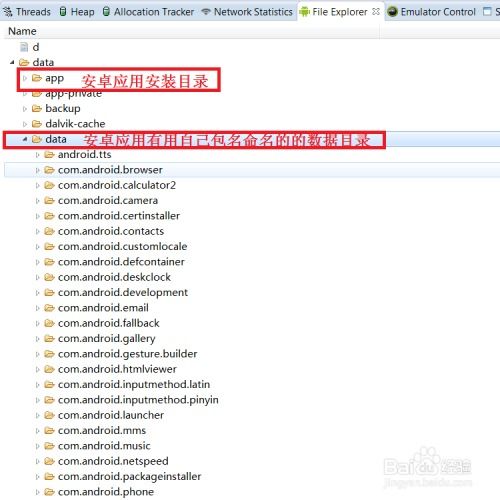The height and width of the screenshot is (500, 500).
Task: Click the Heap tab icon
Action: (x=63, y=12)
